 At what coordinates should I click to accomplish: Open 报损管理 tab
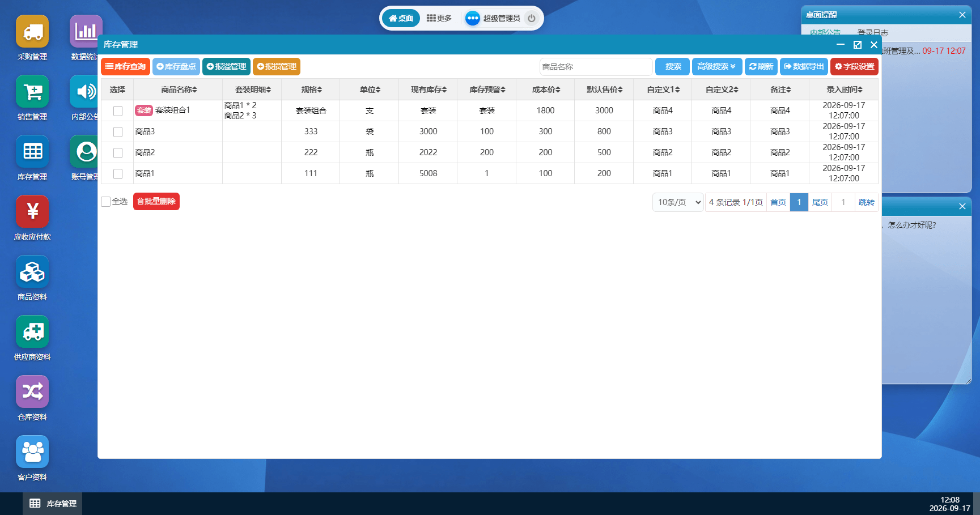coord(277,67)
